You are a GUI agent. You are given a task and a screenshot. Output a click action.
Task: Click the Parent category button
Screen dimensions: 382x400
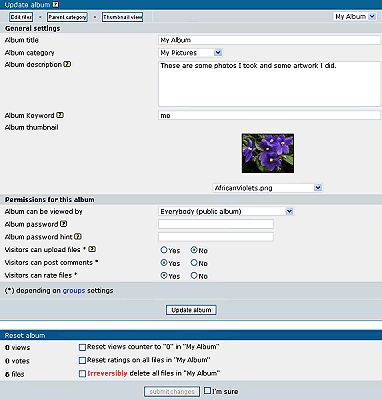pos(67,17)
